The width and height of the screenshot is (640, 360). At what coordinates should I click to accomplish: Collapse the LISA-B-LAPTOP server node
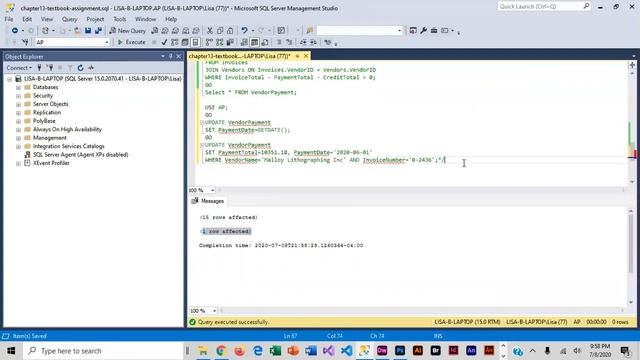(9, 79)
